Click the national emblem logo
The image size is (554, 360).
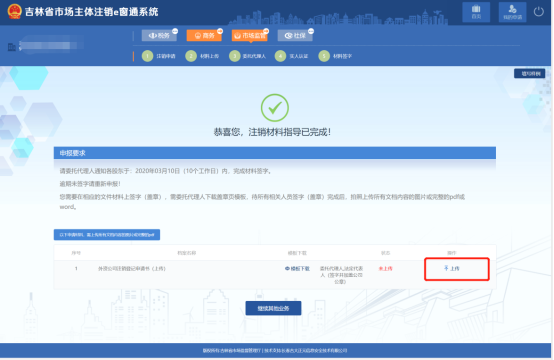(14, 11)
